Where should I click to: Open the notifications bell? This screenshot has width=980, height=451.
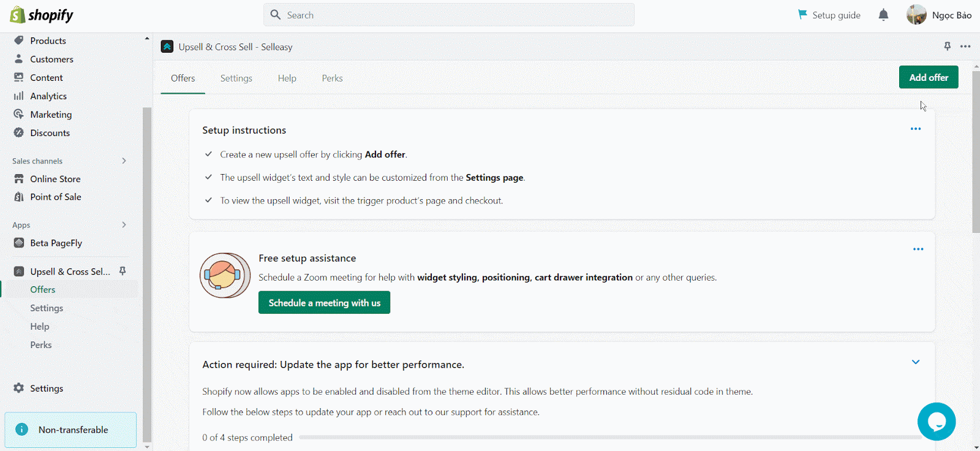[883, 15]
